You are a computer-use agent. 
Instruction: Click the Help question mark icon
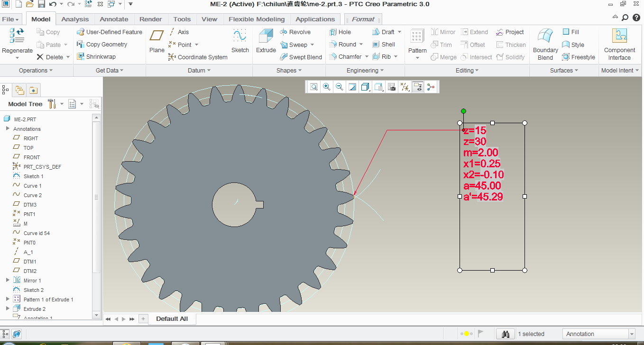(x=636, y=18)
